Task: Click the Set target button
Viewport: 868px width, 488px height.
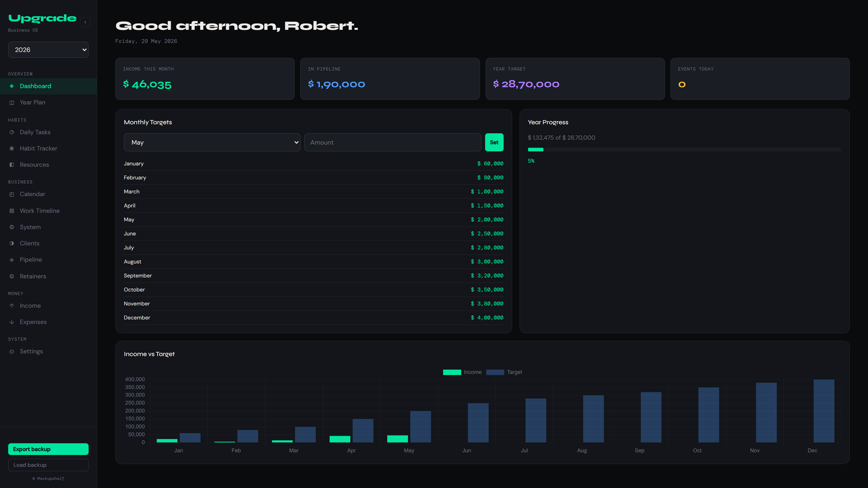Action: tap(494, 143)
